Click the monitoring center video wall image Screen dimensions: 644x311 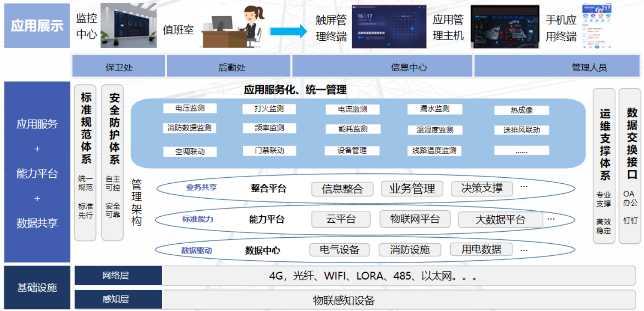pos(128,26)
